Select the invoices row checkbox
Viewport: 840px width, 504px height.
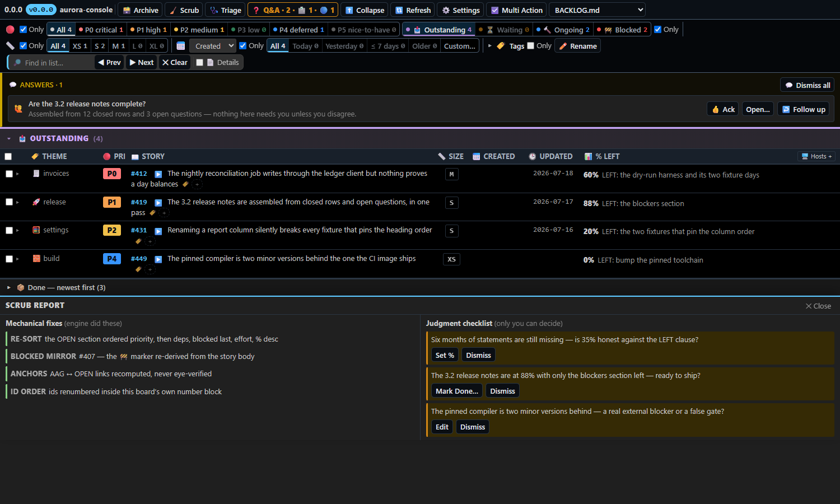coord(9,174)
